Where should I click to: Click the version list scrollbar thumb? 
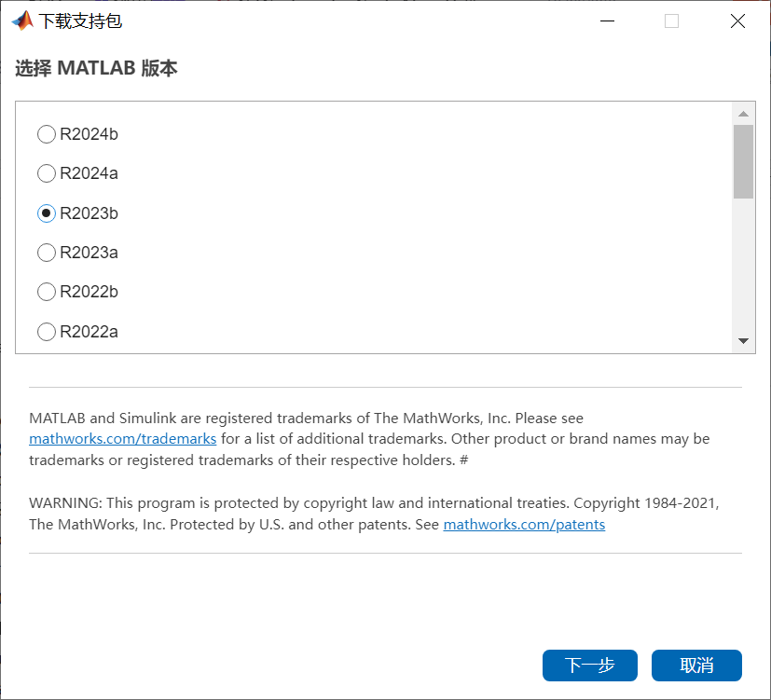click(x=743, y=161)
